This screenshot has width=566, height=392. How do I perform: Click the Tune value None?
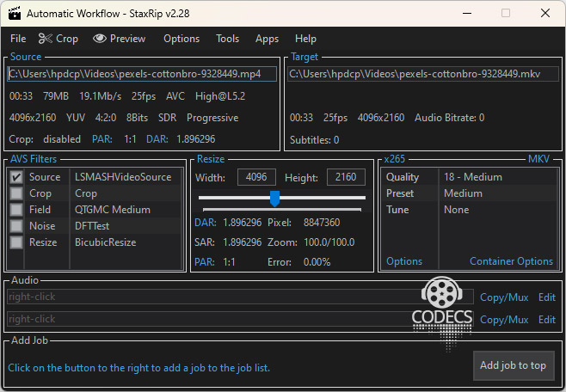[x=456, y=210]
